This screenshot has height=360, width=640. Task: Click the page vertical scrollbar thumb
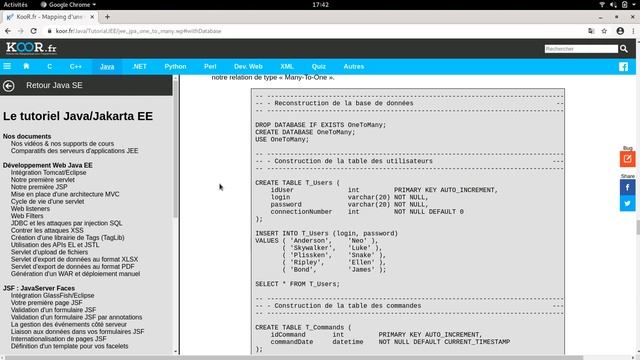point(637,227)
